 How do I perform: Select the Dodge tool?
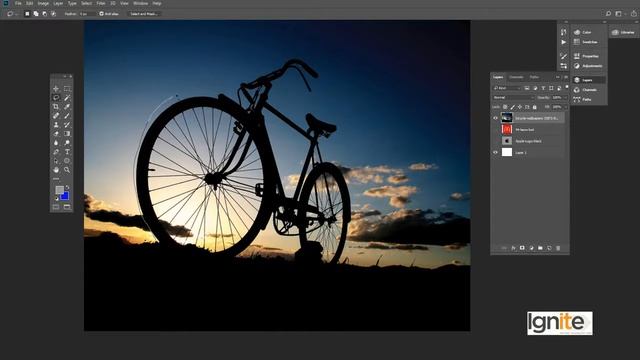click(67, 143)
